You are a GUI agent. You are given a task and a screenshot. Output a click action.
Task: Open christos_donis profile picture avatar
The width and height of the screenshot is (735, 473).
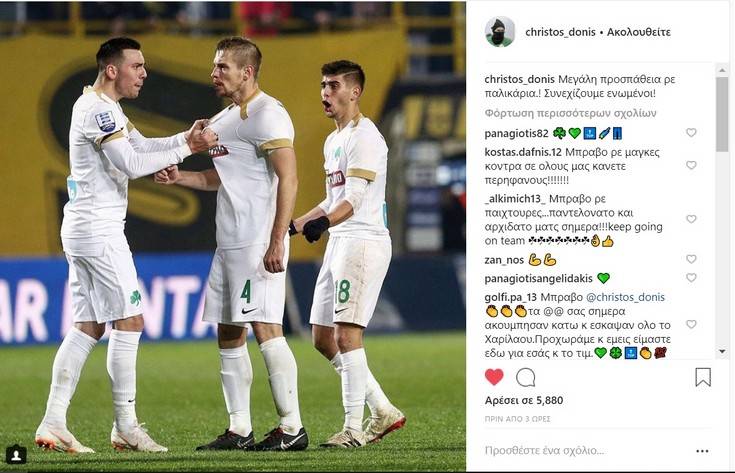[500, 32]
